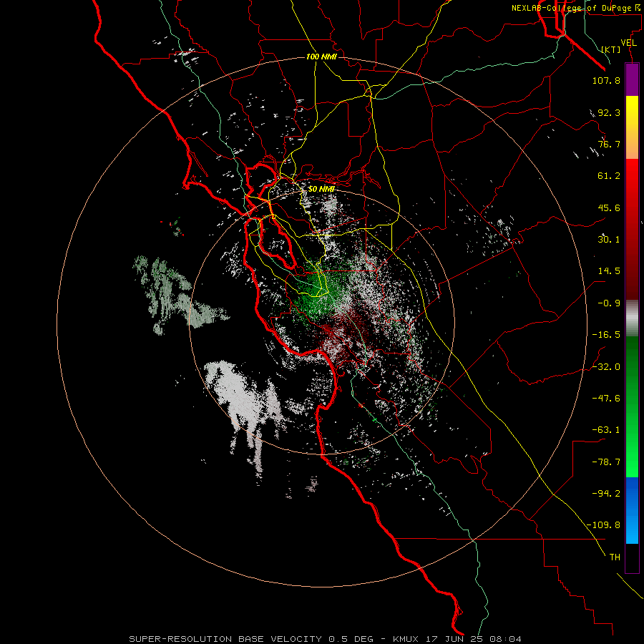Select the -32.0 scale value

[x=606, y=367]
